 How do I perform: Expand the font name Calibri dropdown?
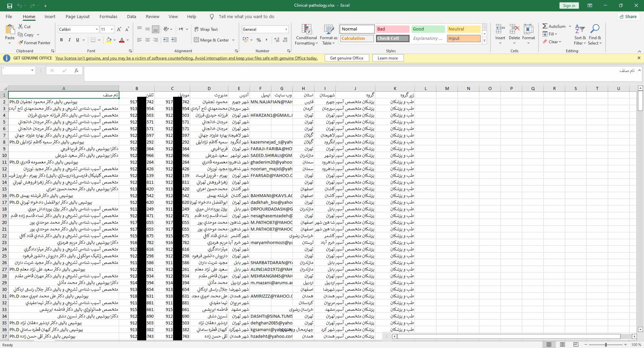[x=97, y=29]
